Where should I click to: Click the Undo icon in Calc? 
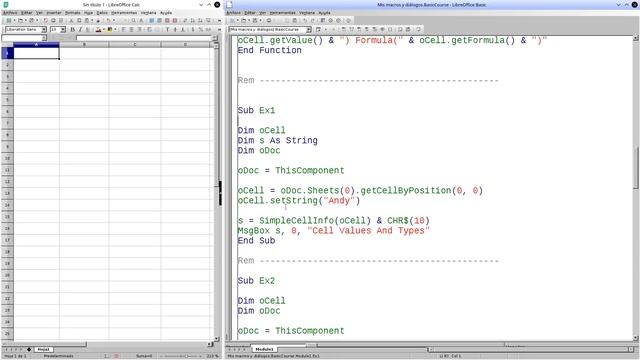point(109,20)
